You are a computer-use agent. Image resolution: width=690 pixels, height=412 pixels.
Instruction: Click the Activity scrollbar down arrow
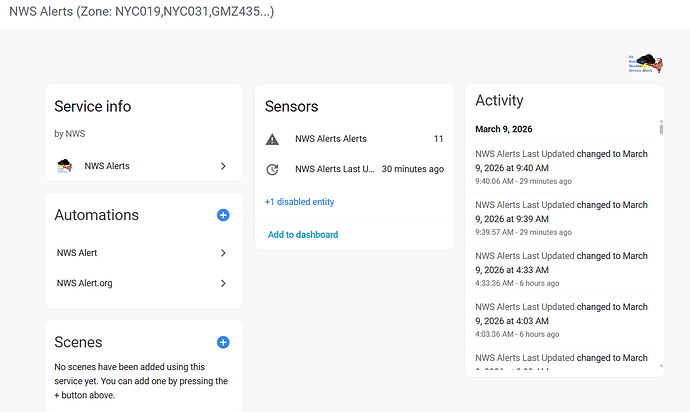pos(661,366)
